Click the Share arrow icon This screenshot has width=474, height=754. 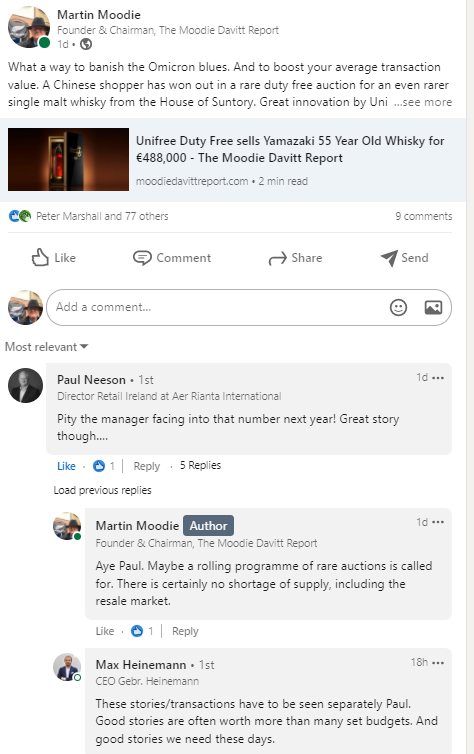tap(277, 259)
